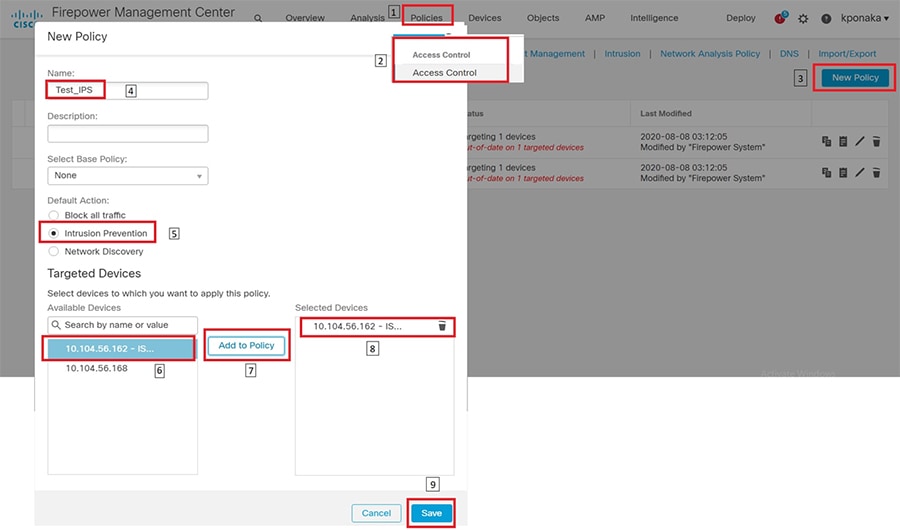Open the Network Analysis Policy link
The height and width of the screenshot is (530, 900).
709,53
